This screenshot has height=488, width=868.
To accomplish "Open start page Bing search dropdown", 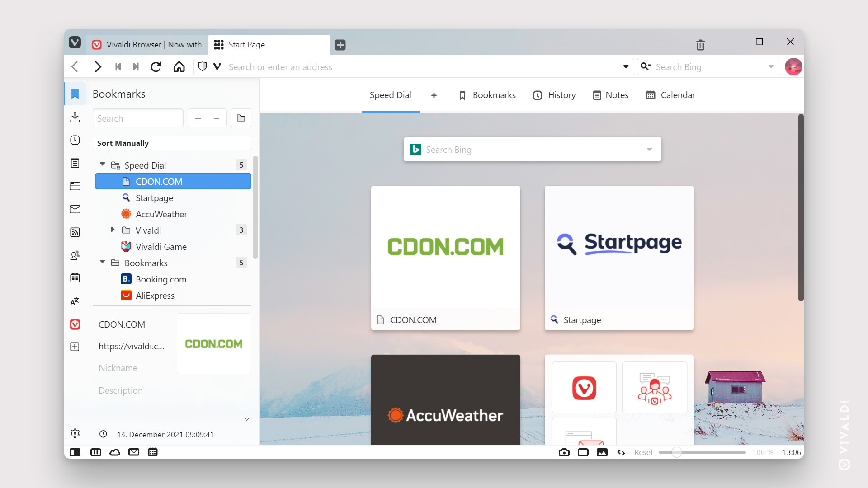I will point(649,150).
